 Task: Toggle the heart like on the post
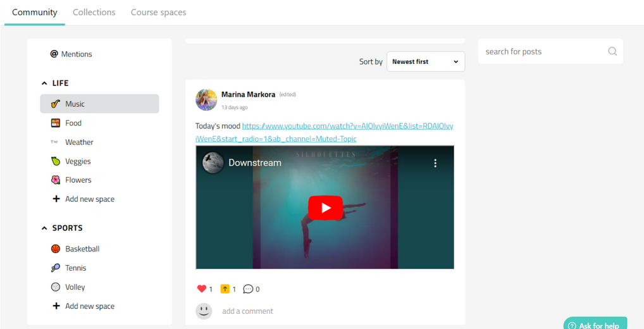(x=202, y=289)
